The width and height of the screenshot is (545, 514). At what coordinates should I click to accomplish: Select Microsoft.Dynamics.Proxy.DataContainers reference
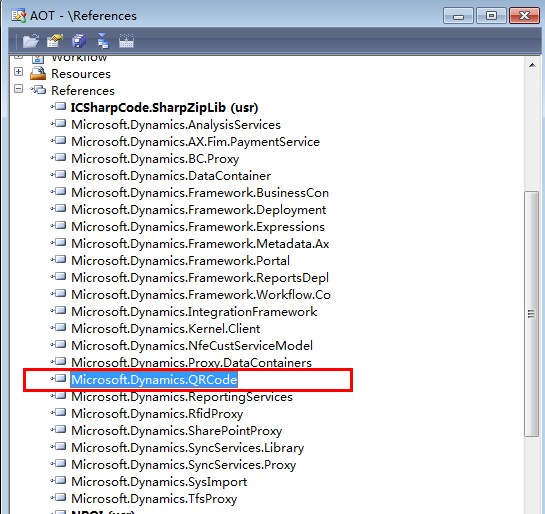[x=191, y=363]
